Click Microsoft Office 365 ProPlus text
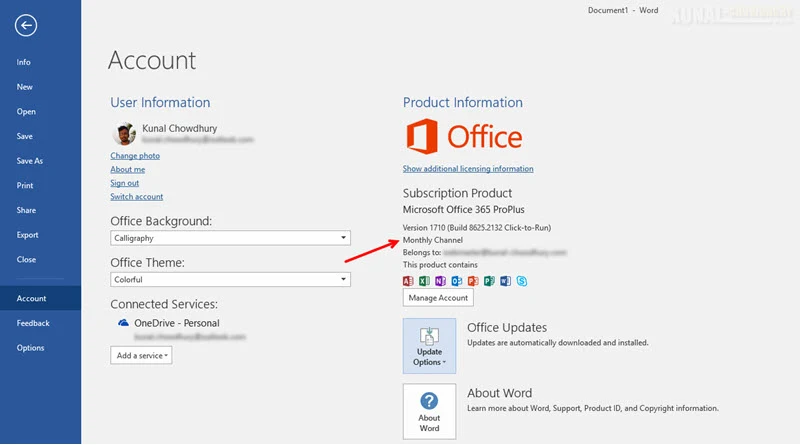Screen dimensions: 800x445 (463, 210)
